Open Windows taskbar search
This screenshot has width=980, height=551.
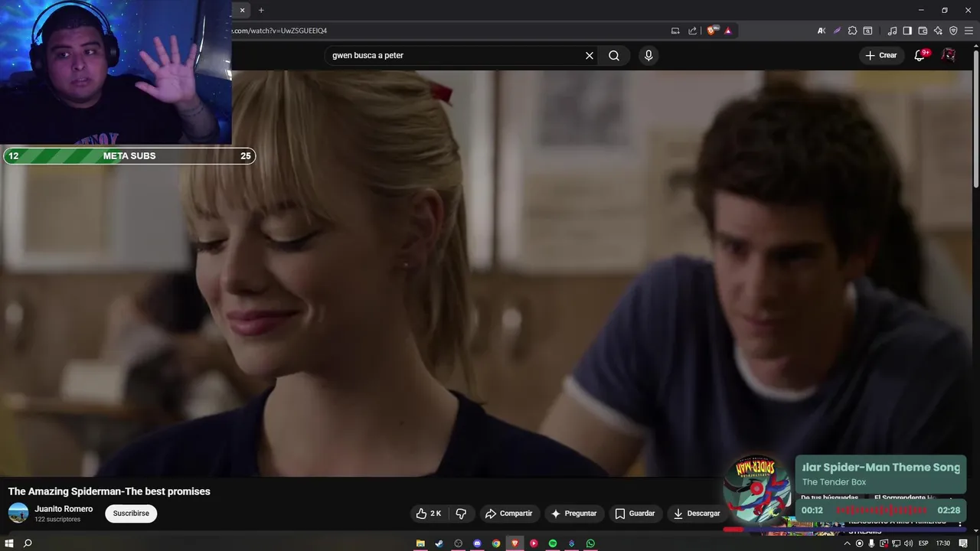click(28, 543)
